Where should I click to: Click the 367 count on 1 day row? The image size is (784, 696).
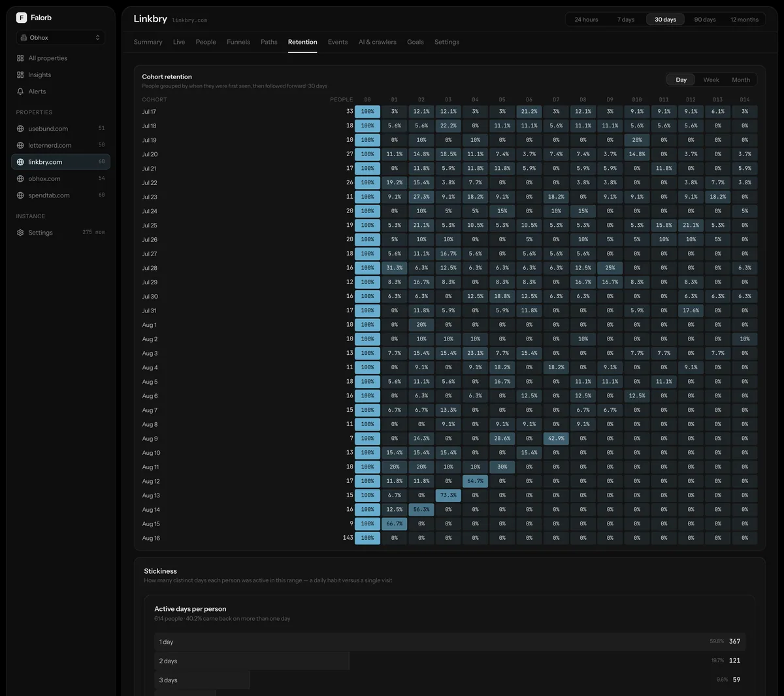point(735,642)
